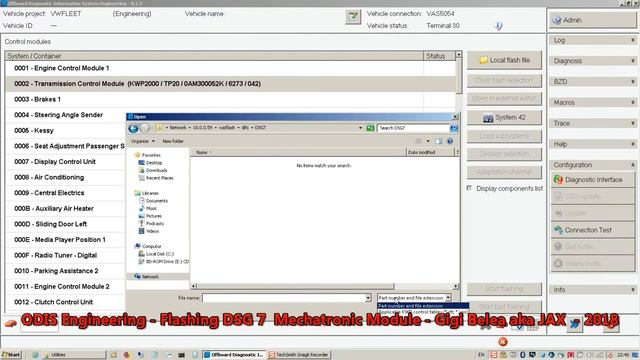Open Videos library
Viewport: 640px width, 360px height.
coord(149,231)
